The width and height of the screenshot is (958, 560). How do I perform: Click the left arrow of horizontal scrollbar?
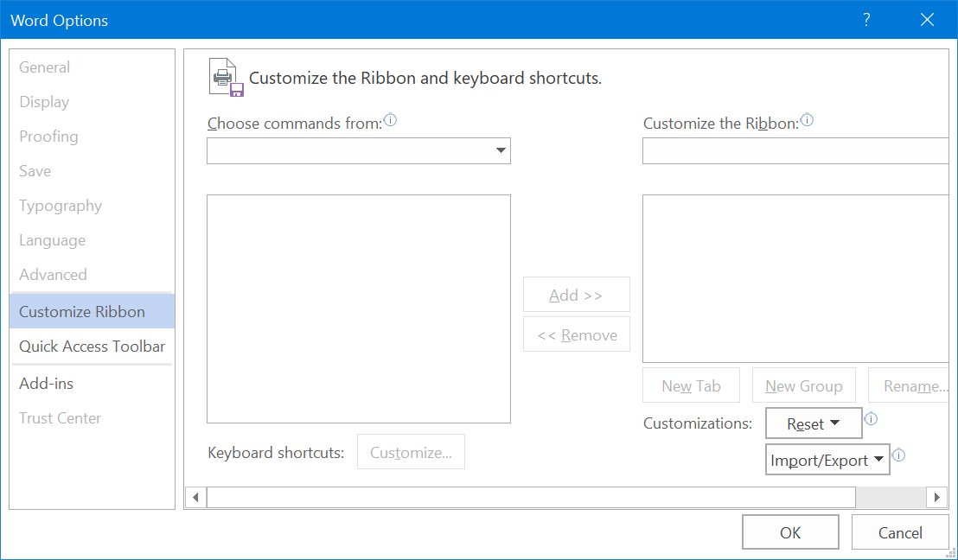pyautogui.click(x=195, y=497)
